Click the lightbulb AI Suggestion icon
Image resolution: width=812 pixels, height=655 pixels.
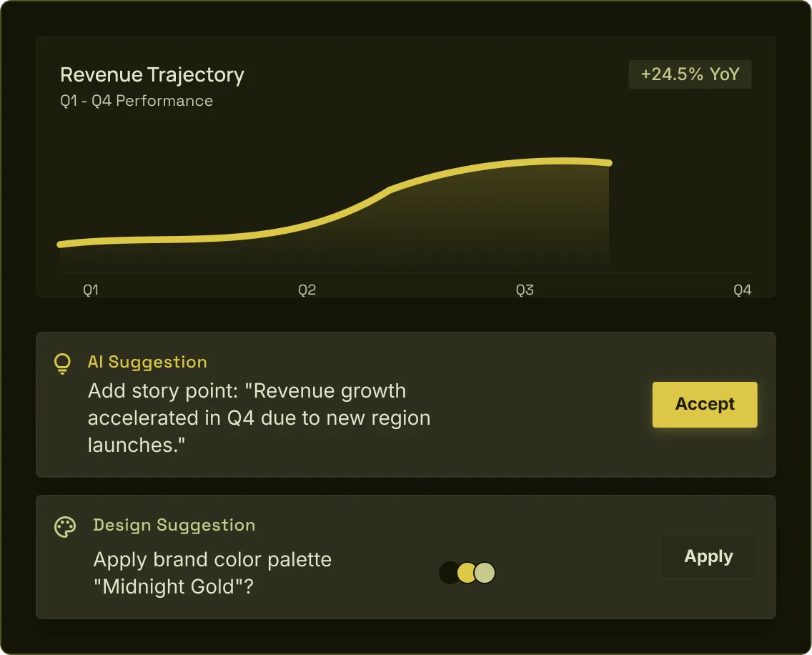[x=63, y=364]
